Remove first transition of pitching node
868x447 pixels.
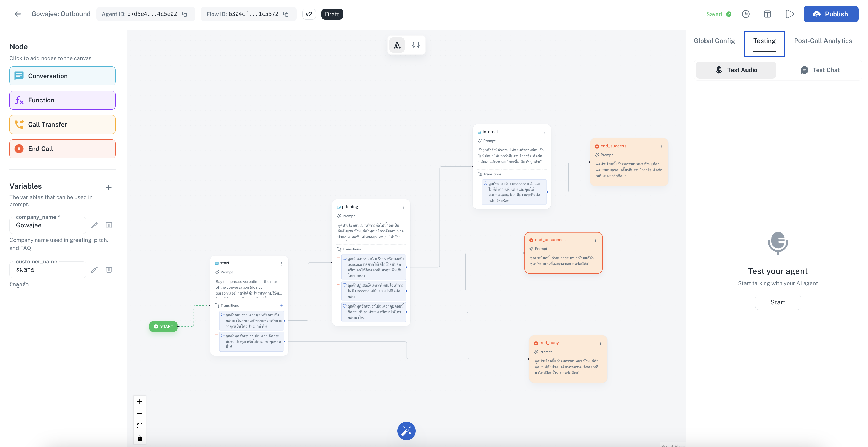[338, 258]
